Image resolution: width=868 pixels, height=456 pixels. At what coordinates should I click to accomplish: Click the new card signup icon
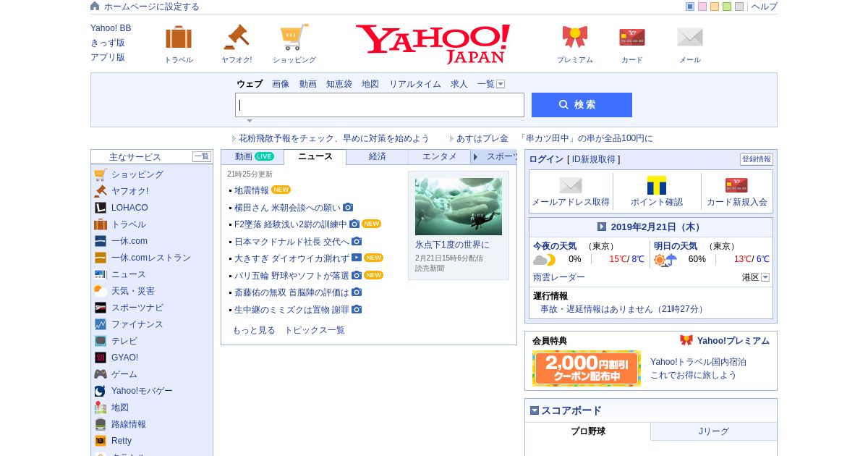pyautogui.click(x=736, y=185)
